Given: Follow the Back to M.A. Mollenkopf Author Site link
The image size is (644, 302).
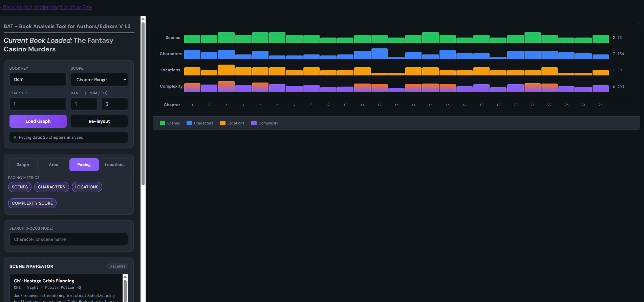Looking at the screenshot, I should click(x=47, y=7).
